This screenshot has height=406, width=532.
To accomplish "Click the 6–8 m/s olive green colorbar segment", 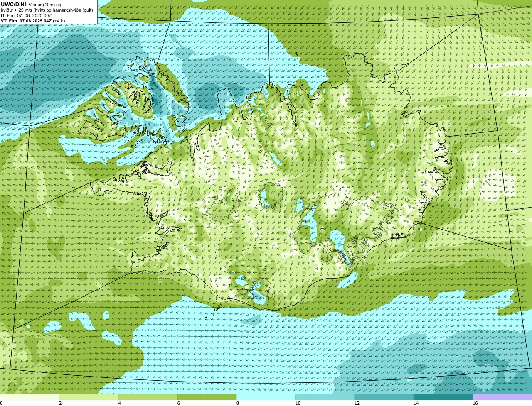I will (207, 397).
